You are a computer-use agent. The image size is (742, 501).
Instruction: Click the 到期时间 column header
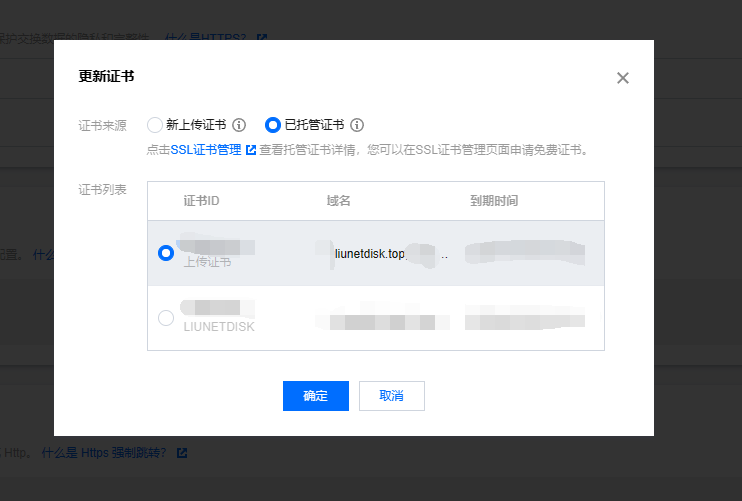coord(494,201)
